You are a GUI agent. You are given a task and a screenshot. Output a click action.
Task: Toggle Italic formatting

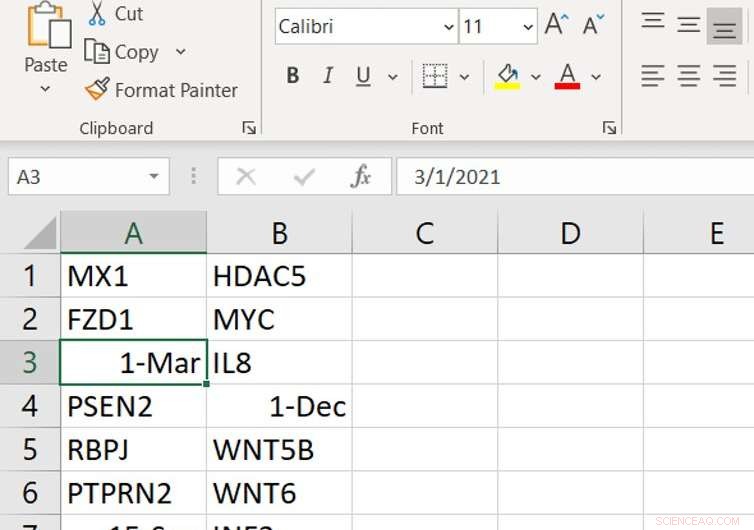[328, 76]
